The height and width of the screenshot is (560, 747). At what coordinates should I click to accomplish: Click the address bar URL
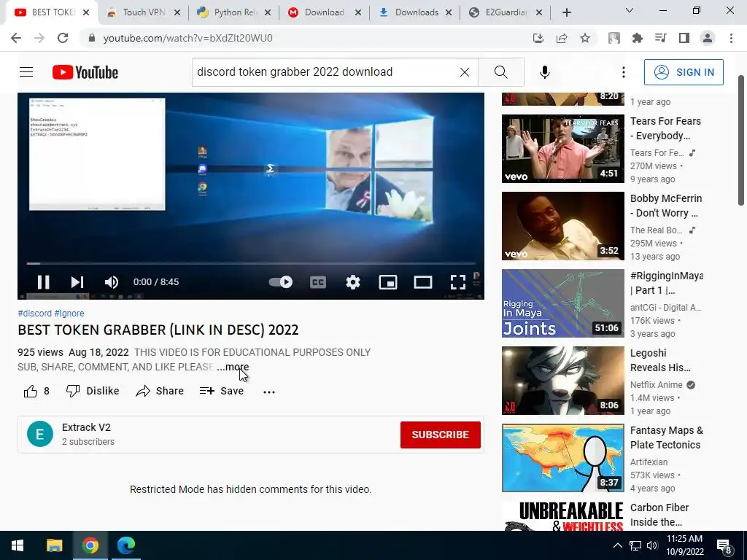click(187, 38)
